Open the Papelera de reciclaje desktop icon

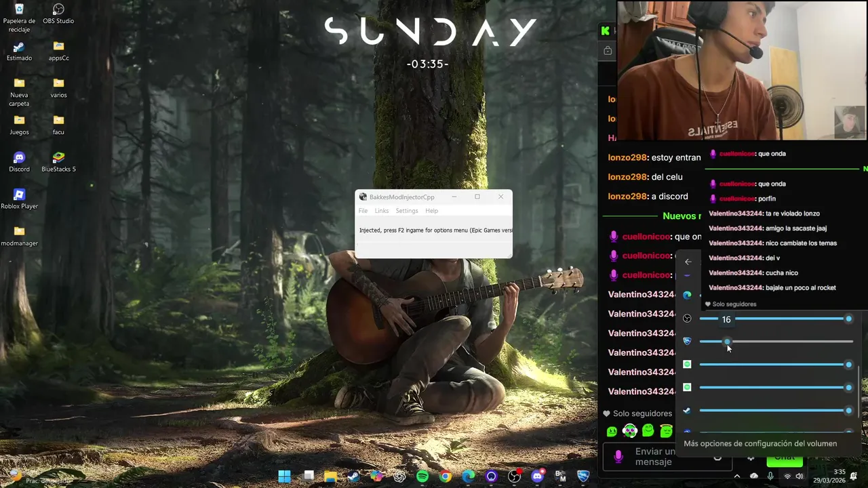point(19,17)
